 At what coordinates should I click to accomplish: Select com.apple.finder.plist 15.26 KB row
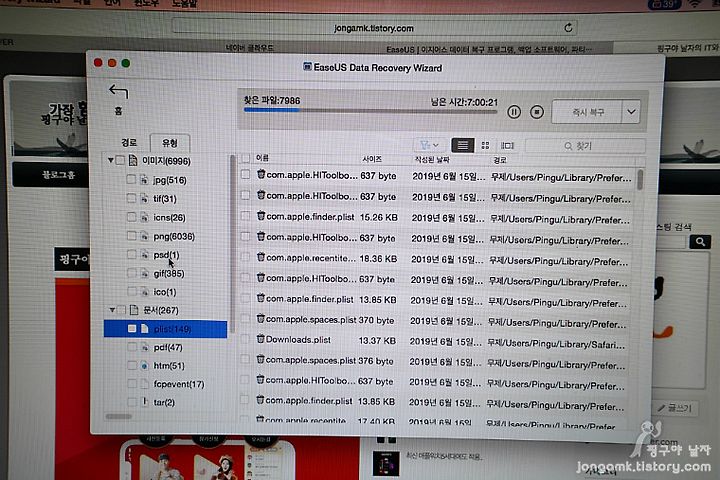tap(436, 217)
